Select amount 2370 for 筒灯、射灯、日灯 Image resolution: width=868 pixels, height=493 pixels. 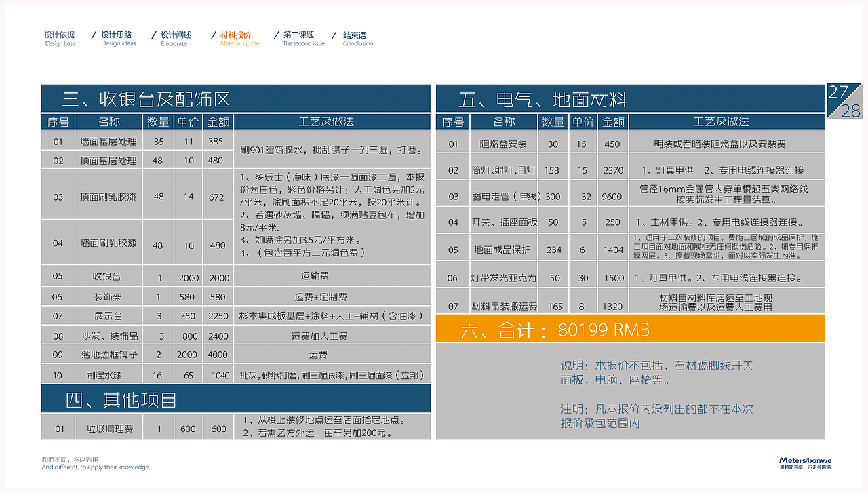pos(614,170)
